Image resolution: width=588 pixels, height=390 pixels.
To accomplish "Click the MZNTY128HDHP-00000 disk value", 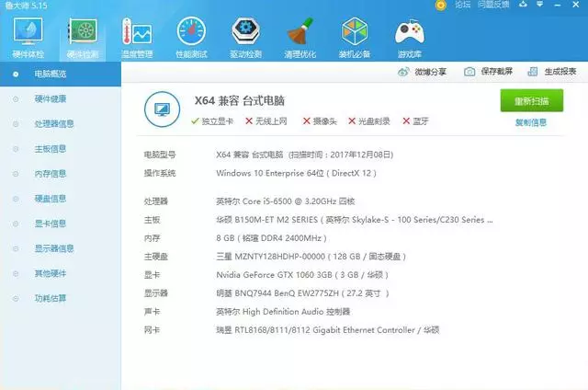I will (311, 257).
